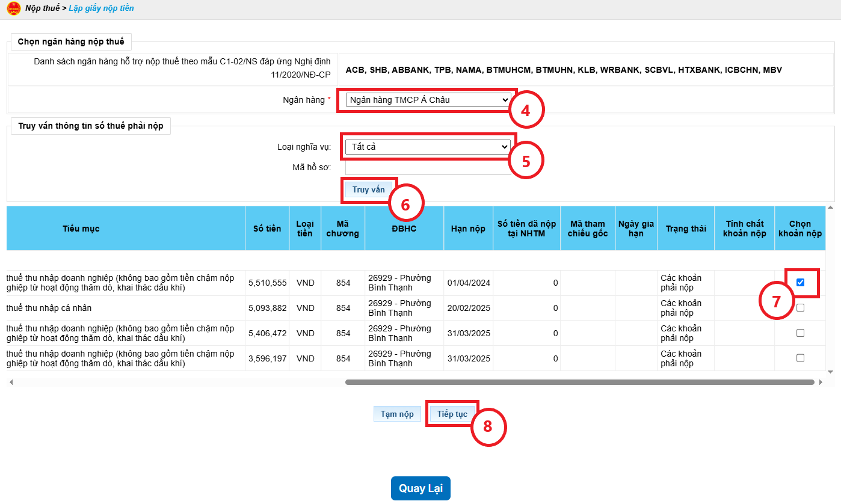Click the Quay Lại back button
Screen dimensions: 841x504
click(x=420, y=488)
